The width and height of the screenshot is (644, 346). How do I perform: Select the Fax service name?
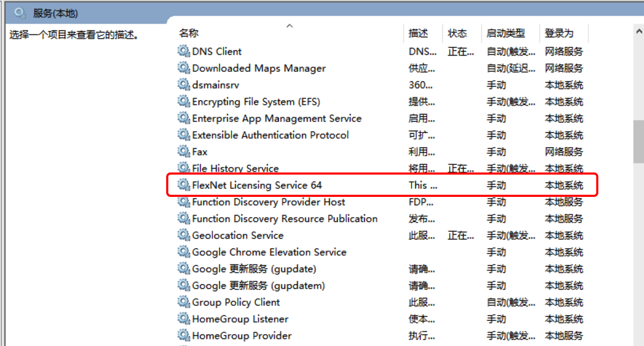[x=200, y=152]
